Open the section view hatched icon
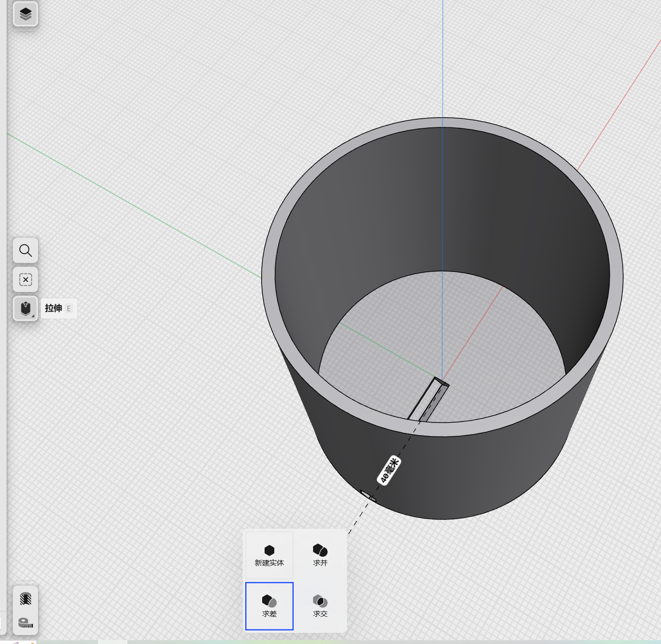Image resolution: width=661 pixels, height=644 pixels. click(x=25, y=599)
